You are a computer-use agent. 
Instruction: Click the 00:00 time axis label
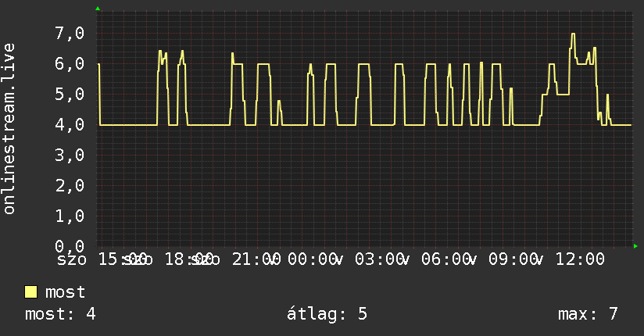[312, 259]
